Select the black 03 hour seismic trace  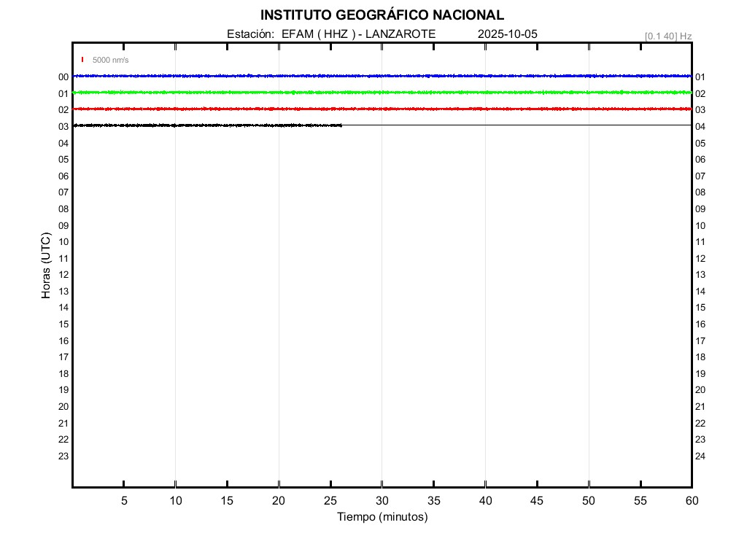pyautogui.click(x=208, y=125)
